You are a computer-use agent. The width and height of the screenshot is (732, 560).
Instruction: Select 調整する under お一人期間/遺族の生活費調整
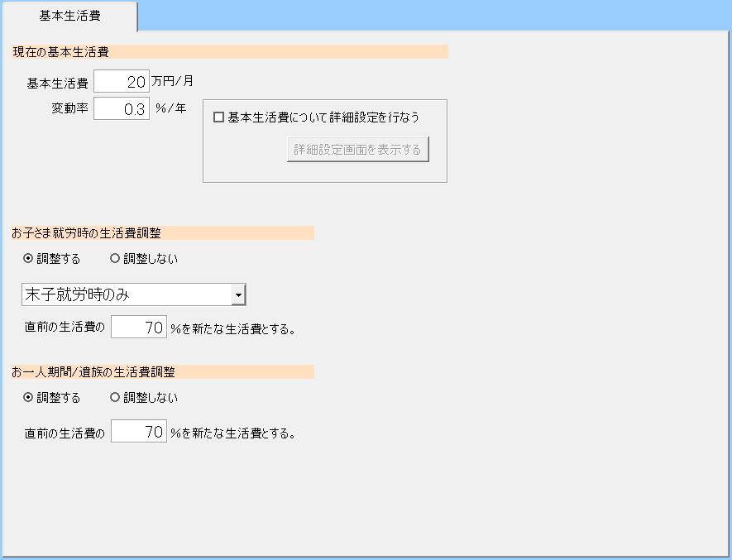tap(30, 398)
